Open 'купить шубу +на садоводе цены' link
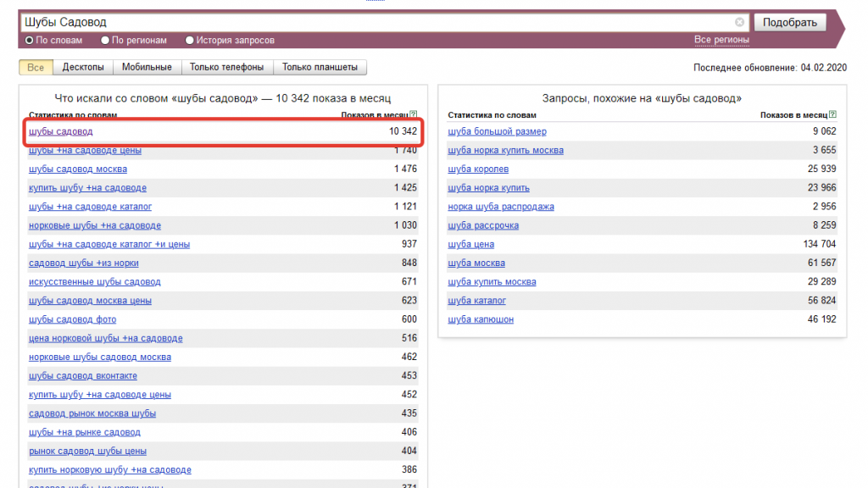 pyautogui.click(x=100, y=395)
